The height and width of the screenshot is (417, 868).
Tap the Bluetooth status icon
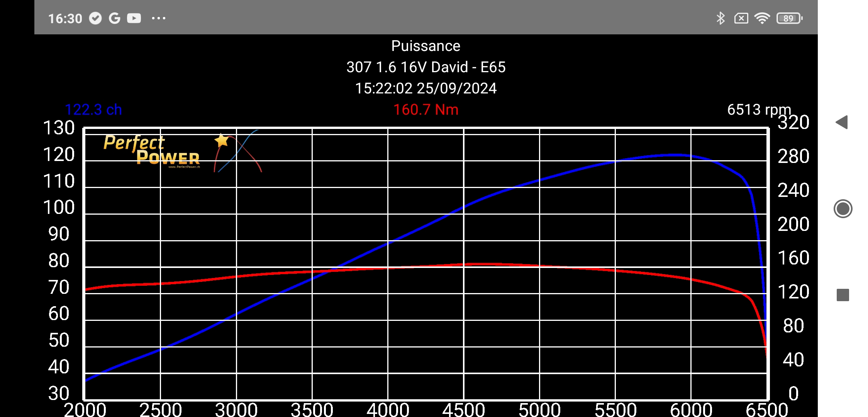click(x=720, y=18)
